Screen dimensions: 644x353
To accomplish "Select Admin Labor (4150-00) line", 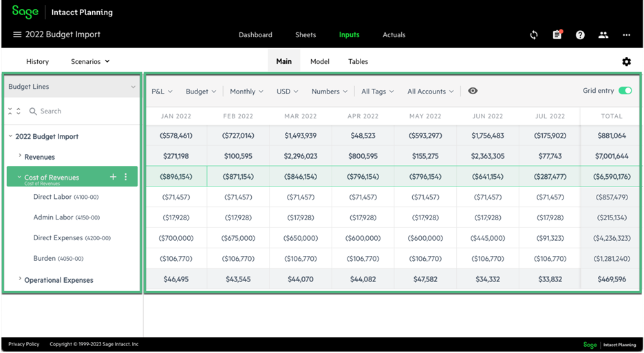I will point(67,217).
